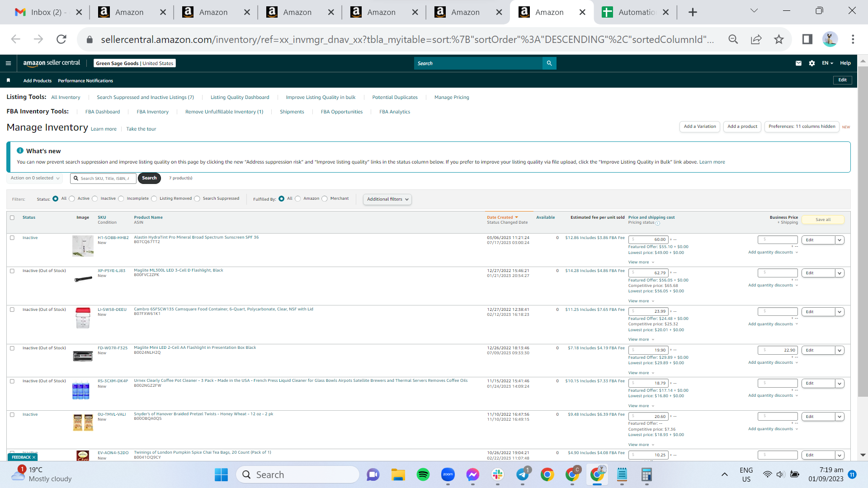
Task: Open File Explorer from the taskbar
Action: tap(398, 474)
